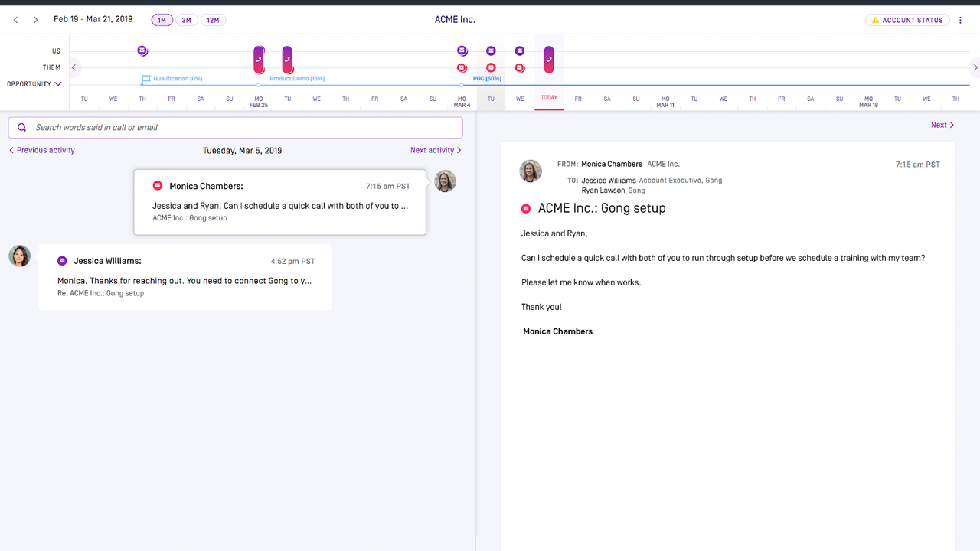Viewport: 980px width, 551px height.
Task: Open the Account Status warning
Action: pos(907,20)
